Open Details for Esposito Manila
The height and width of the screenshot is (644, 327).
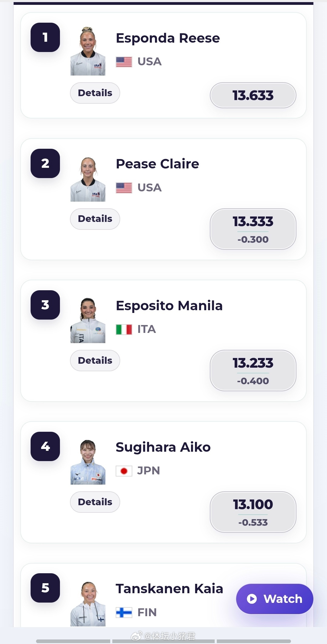point(95,360)
